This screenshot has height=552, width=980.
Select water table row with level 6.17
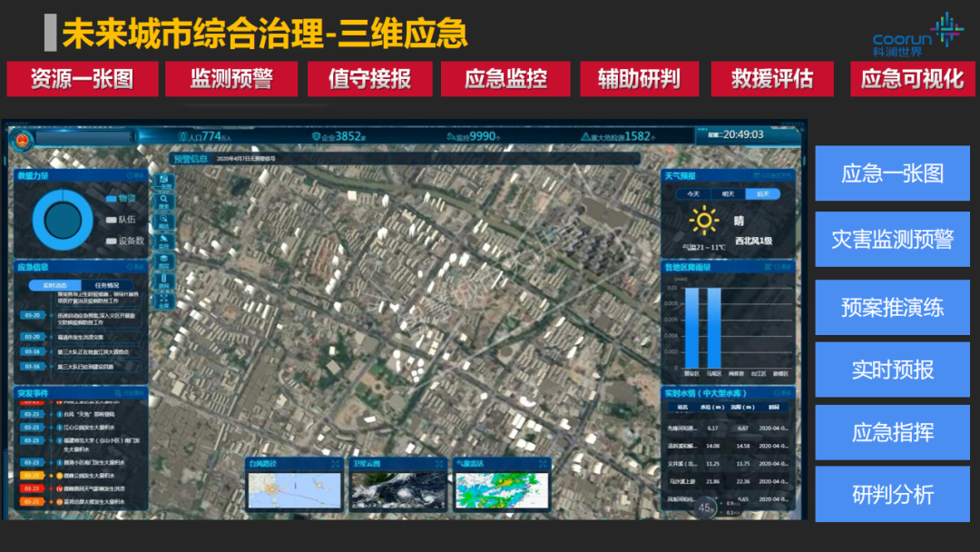point(728,429)
